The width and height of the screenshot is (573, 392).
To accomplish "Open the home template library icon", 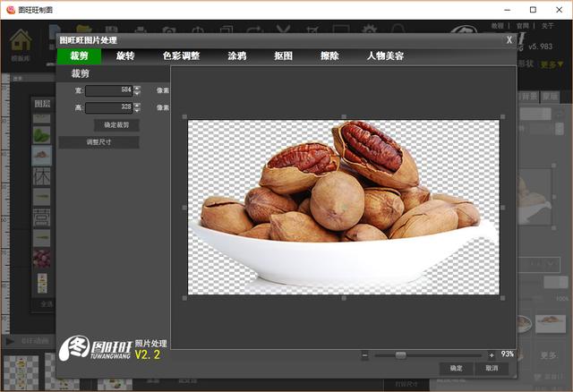I will coord(20,40).
